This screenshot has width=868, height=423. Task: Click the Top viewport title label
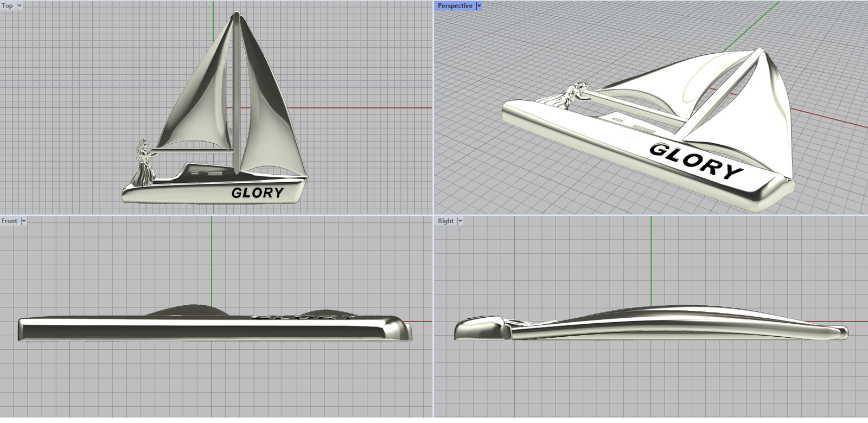pyautogui.click(x=7, y=5)
